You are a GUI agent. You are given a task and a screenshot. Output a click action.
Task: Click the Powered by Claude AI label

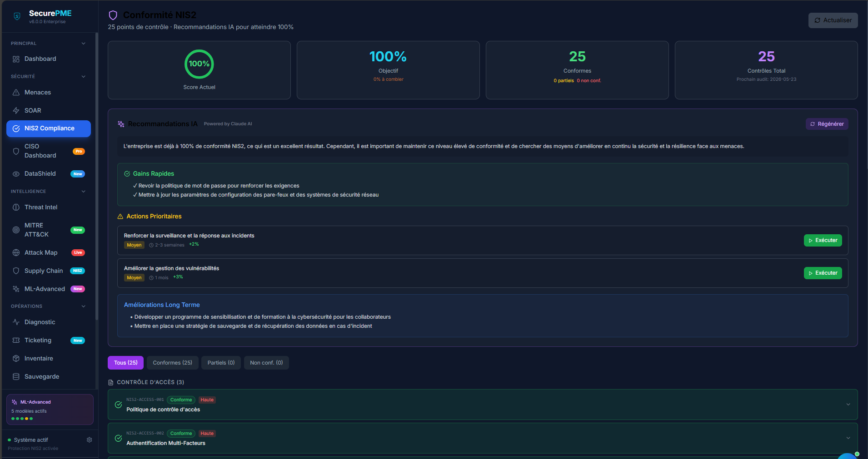click(x=228, y=124)
